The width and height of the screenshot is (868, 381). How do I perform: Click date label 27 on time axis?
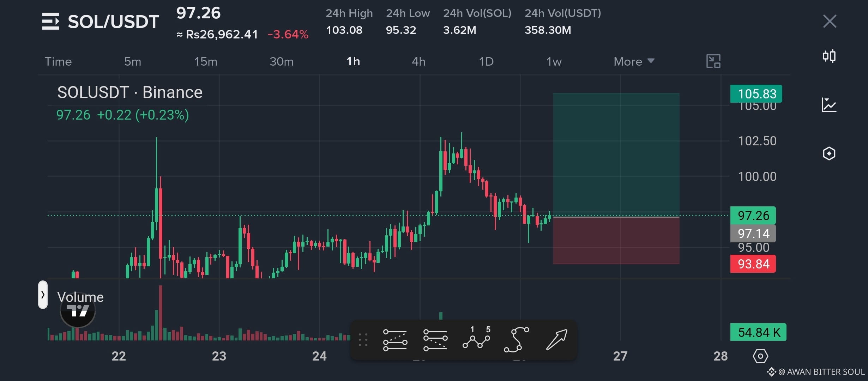pyautogui.click(x=620, y=356)
